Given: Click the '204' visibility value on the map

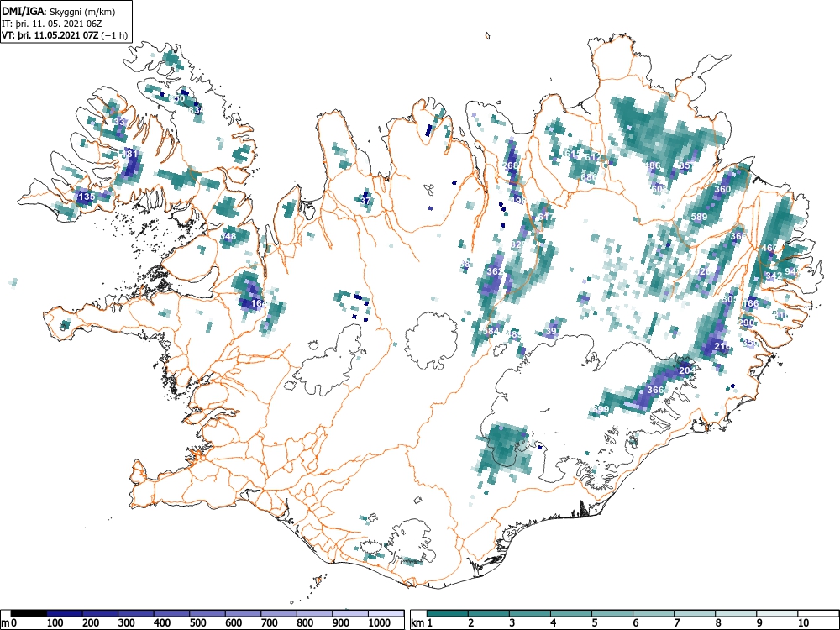Looking at the screenshot, I should pos(687,370).
